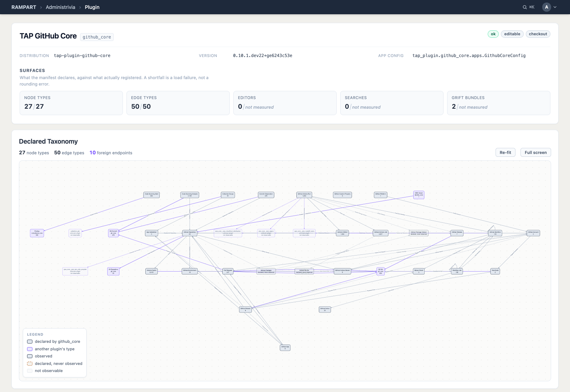
Task: Open the search icon in top bar
Action: [524, 7]
